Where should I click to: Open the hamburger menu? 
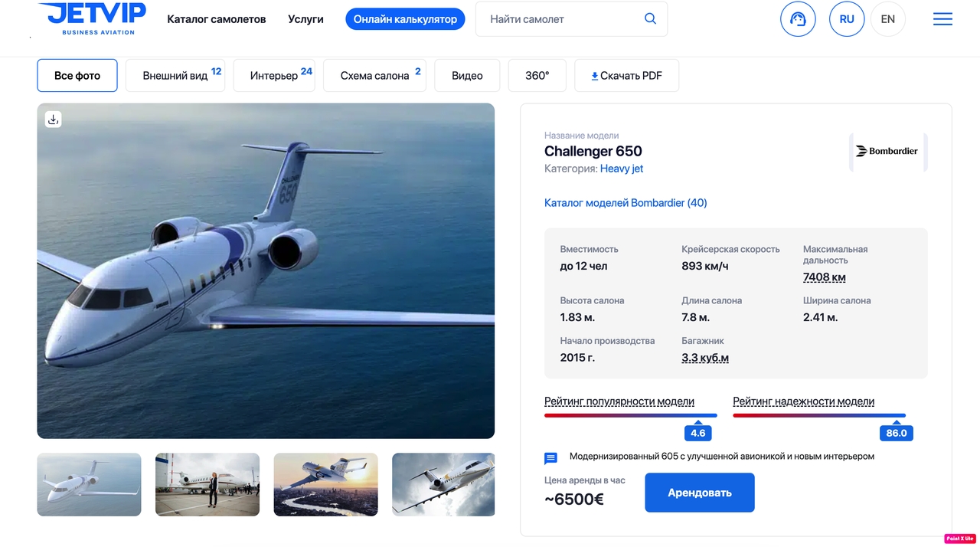(x=942, y=19)
